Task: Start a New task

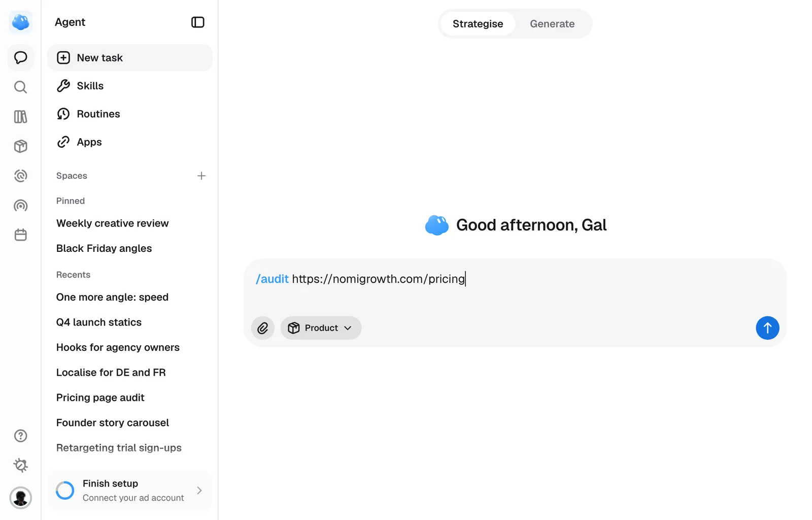Action: tap(130, 58)
